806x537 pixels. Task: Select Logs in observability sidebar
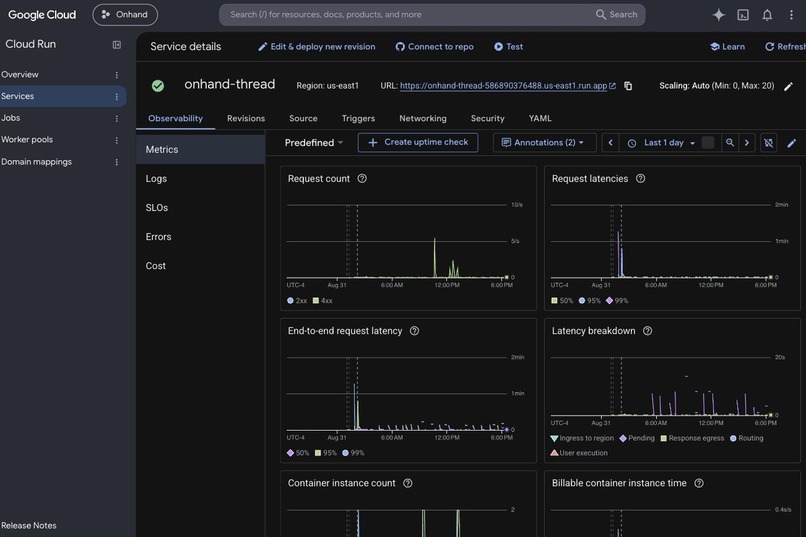click(200, 179)
